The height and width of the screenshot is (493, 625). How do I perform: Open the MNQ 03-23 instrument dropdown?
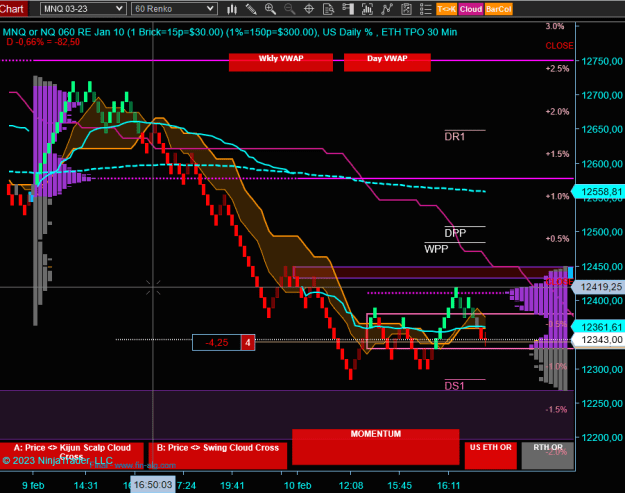tap(83, 9)
